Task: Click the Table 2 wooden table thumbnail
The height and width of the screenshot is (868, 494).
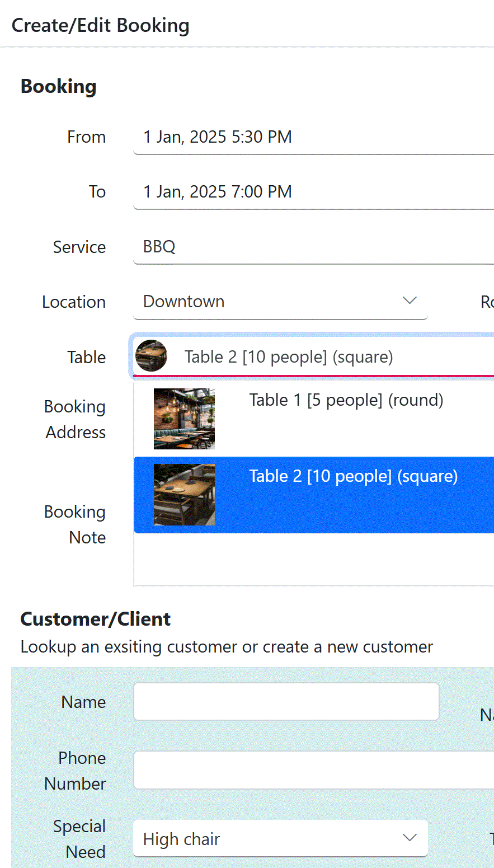Action: (x=184, y=495)
